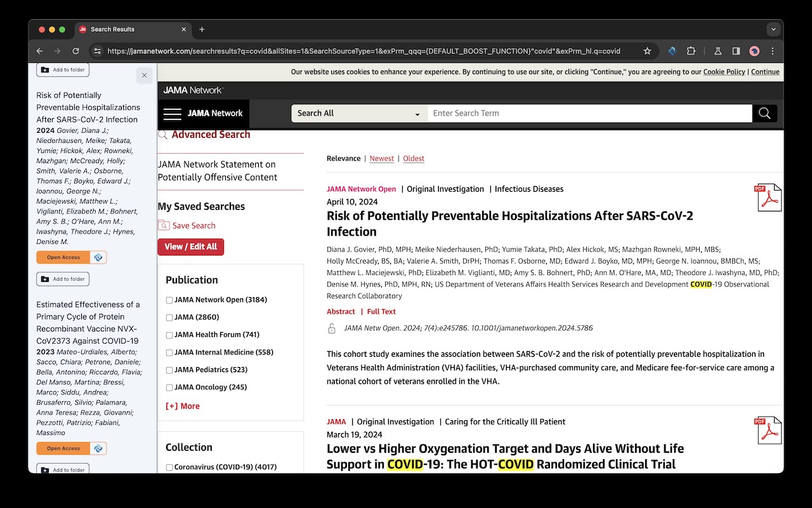Click the Save Search folder icon
Image resolution: width=812 pixels, height=508 pixels.
pyautogui.click(x=164, y=225)
